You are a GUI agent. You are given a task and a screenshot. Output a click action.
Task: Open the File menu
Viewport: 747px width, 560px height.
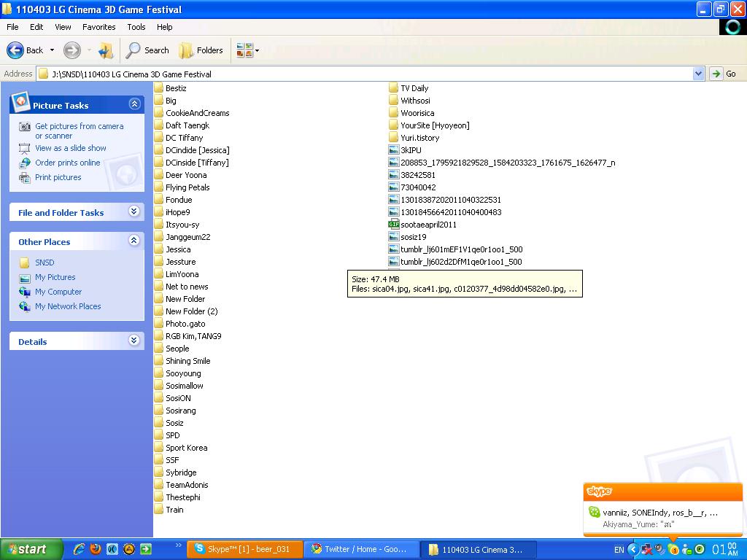[12, 27]
